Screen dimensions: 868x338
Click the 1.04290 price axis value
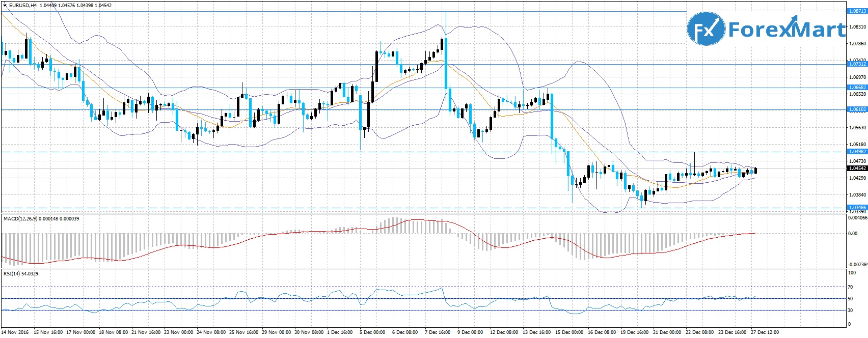858,178
